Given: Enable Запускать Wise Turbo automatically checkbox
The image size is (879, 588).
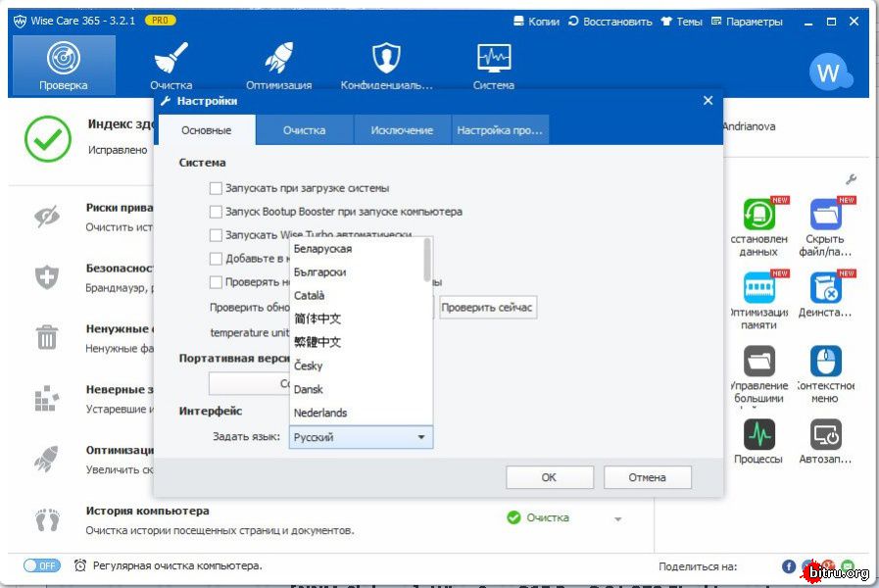Looking at the screenshot, I should pyautogui.click(x=216, y=235).
